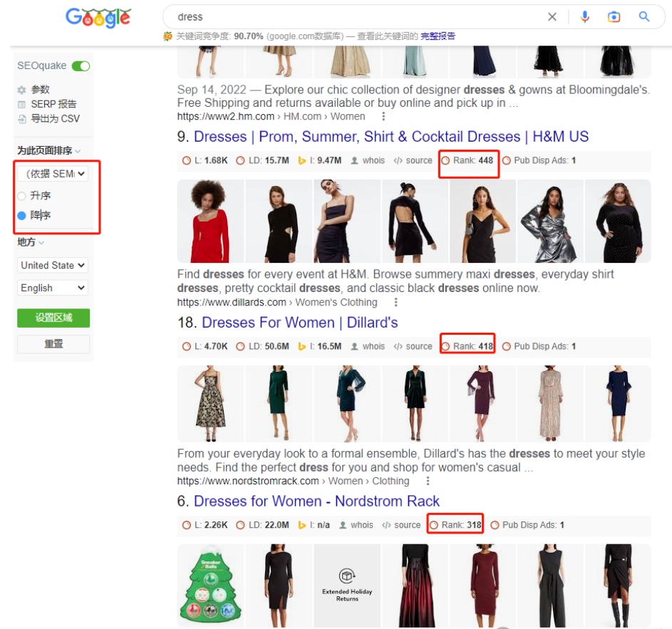The height and width of the screenshot is (629, 672).
Task: Click L: 1.68K in the H&M row
Action: [x=205, y=161]
